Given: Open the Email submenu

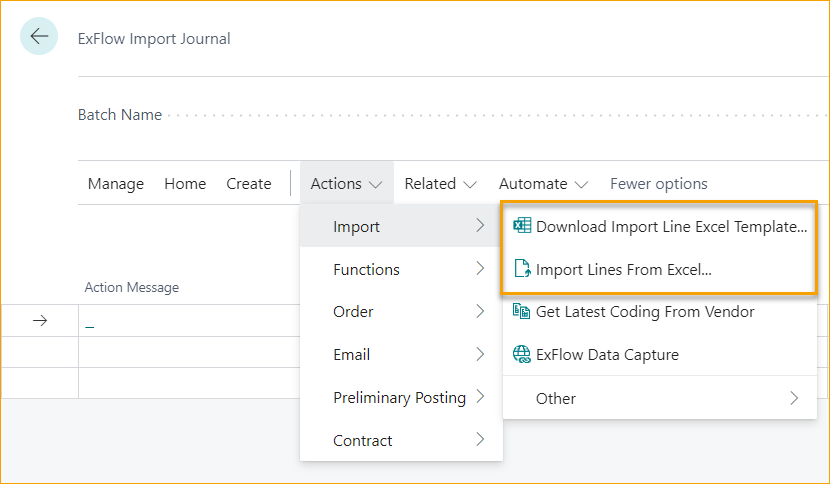Looking at the screenshot, I should [401, 354].
